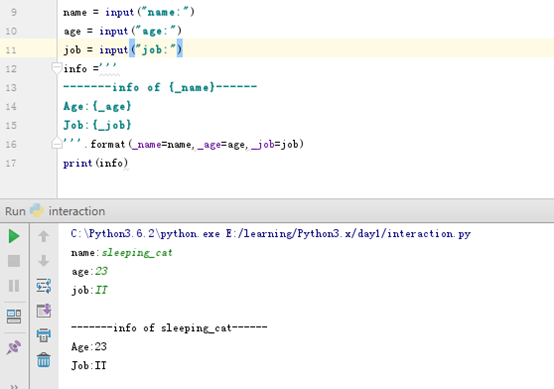Click the green Run (rerun) button
The width and height of the screenshot is (554, 389).
click(x=14, y=236)
